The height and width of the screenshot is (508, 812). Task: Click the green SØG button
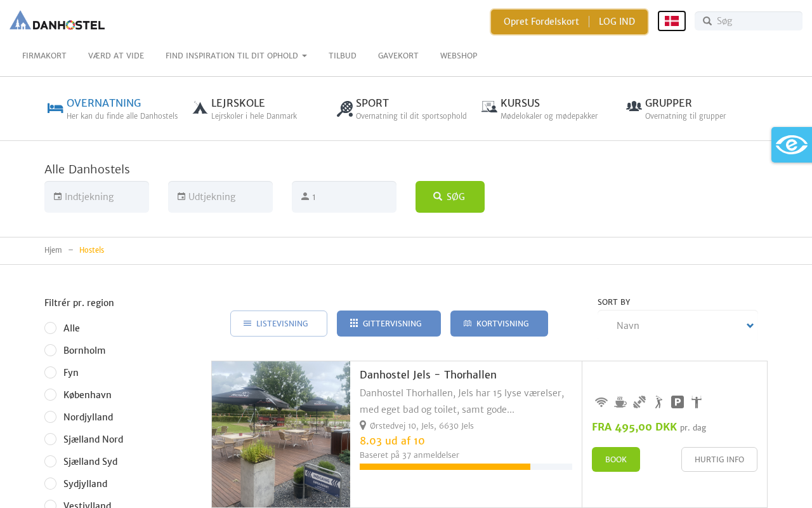point(450,197)
